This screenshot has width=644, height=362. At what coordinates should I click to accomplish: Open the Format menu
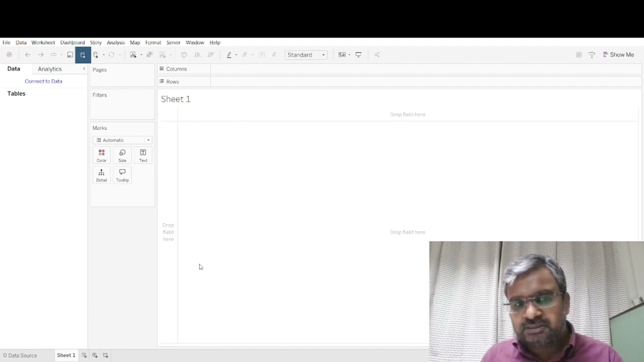click(x=153, y=43)
